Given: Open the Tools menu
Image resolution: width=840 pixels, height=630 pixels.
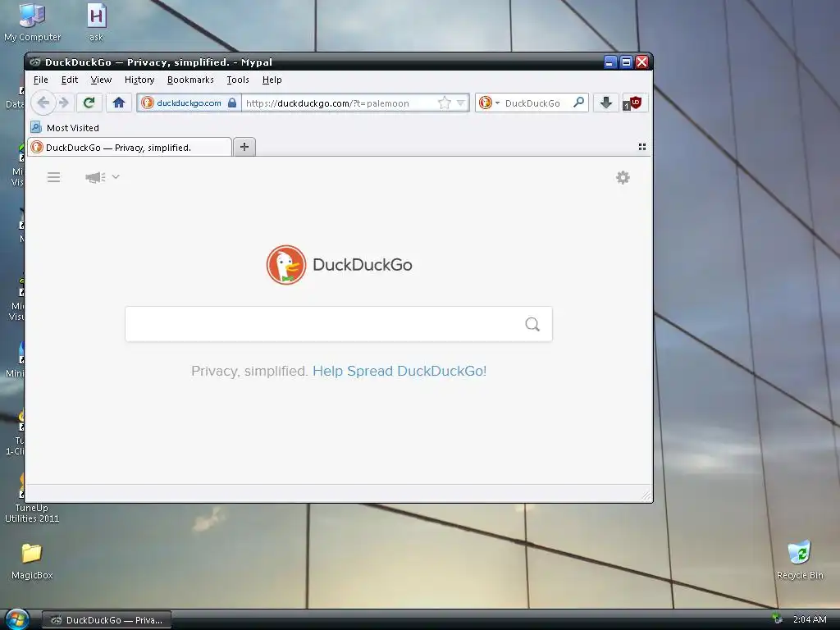Looking at the screenshot, I should point(238,80).
